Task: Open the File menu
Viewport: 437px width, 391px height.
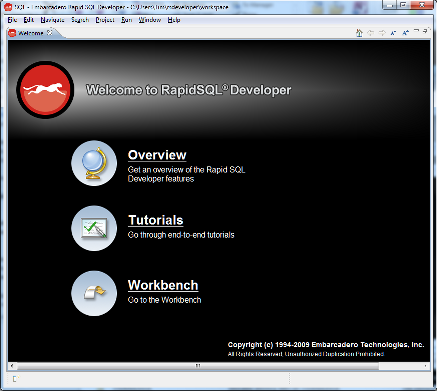Action: point(12,20)
